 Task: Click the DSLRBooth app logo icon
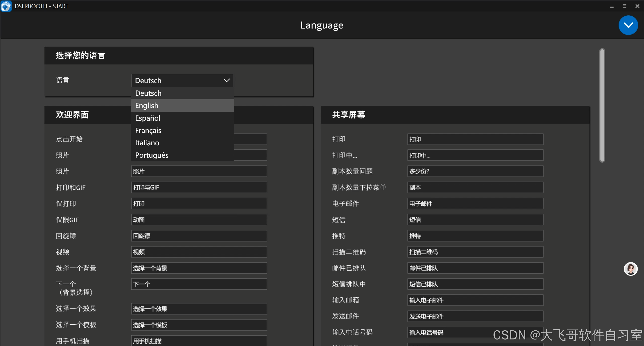[6, 6]
